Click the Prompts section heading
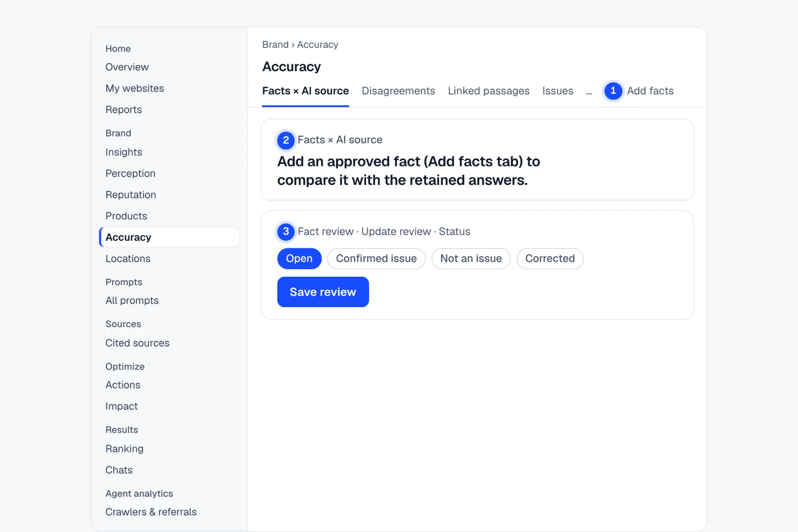This screenshot has width=798, height=532. [124, 282]
